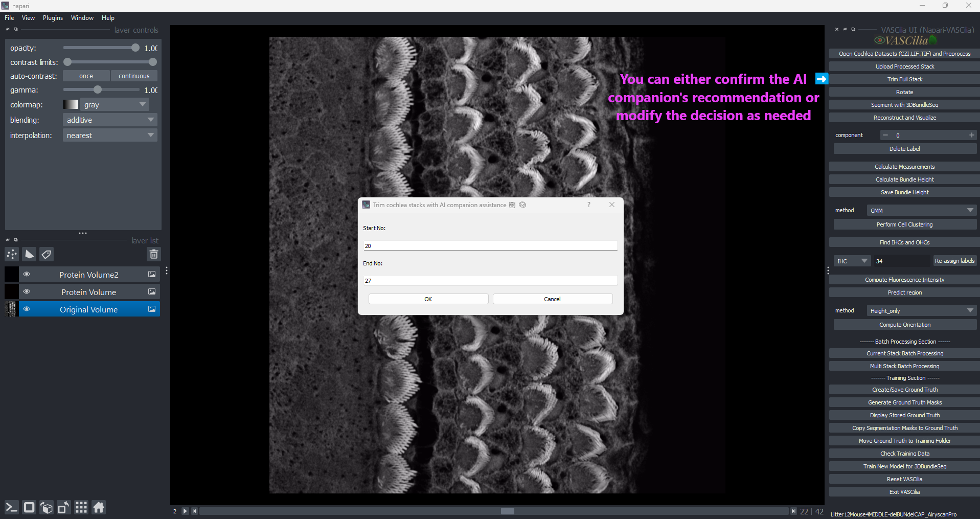Image resolution: width=980 pixels, height=519 pixels.
Task: Click the End No input field
Action: pyautogui.click(x=490, y=281)
